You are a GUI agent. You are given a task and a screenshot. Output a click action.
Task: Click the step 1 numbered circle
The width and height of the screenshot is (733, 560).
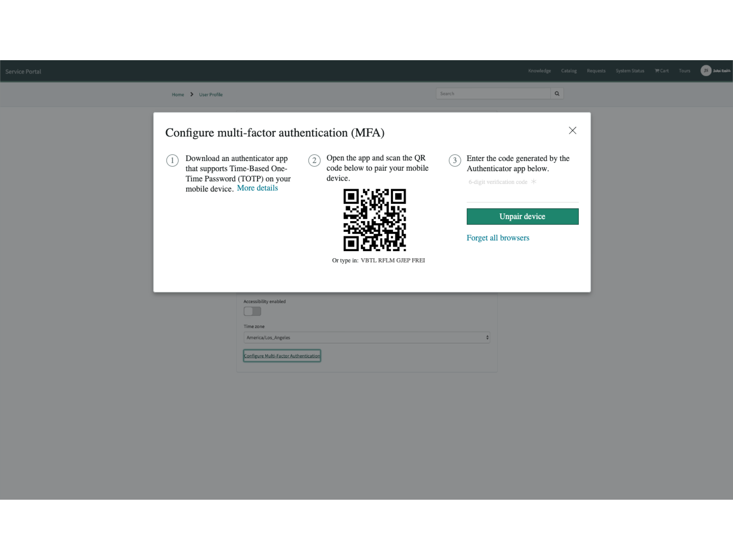(x=172, y=160)
